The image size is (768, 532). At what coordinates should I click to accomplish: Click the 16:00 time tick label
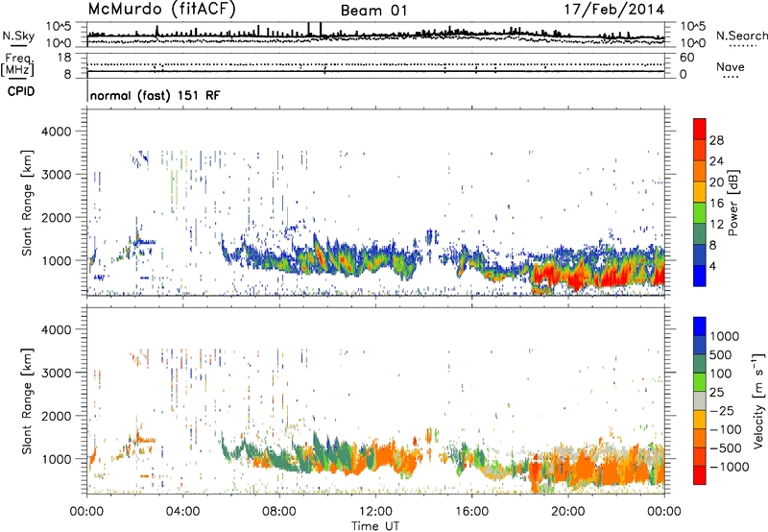[471, 512]
